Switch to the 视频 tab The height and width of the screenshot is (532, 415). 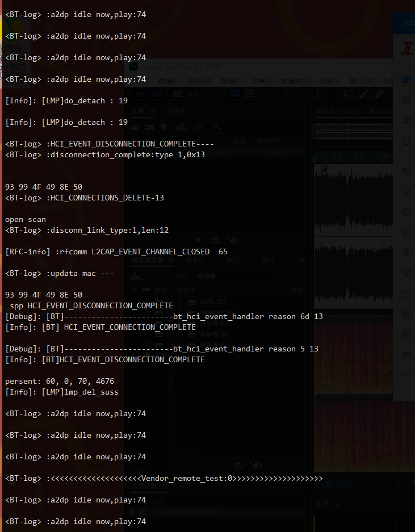coord(186,486)
